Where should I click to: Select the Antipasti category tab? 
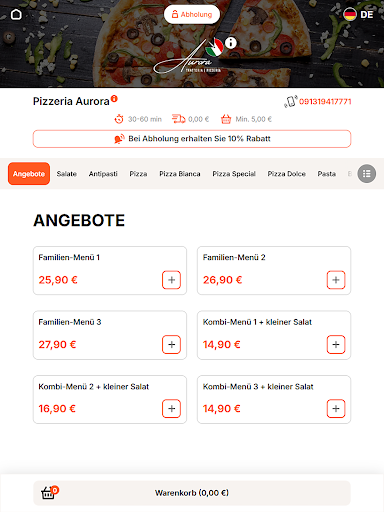[x=103, y=174]
